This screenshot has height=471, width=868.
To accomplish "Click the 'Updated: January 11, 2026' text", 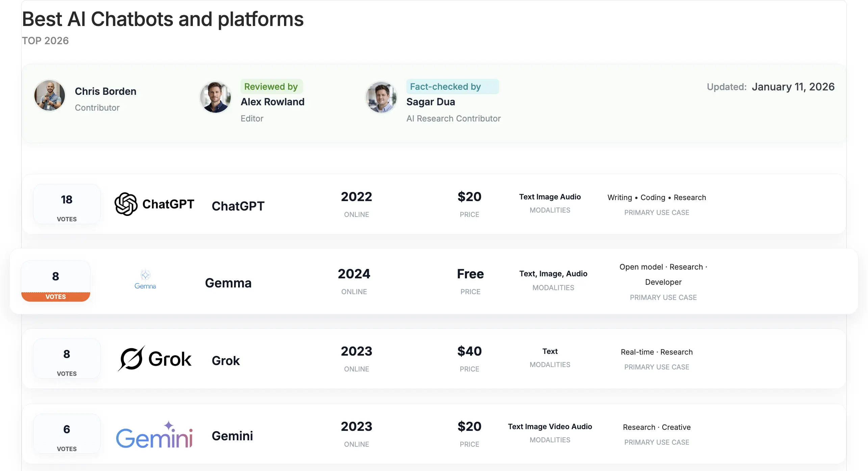I will [x=770, y=87].
